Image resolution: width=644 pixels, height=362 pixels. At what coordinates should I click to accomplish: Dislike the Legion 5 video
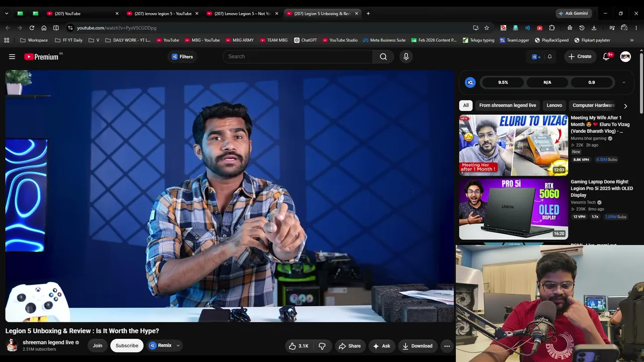click(x=322, y=346)
